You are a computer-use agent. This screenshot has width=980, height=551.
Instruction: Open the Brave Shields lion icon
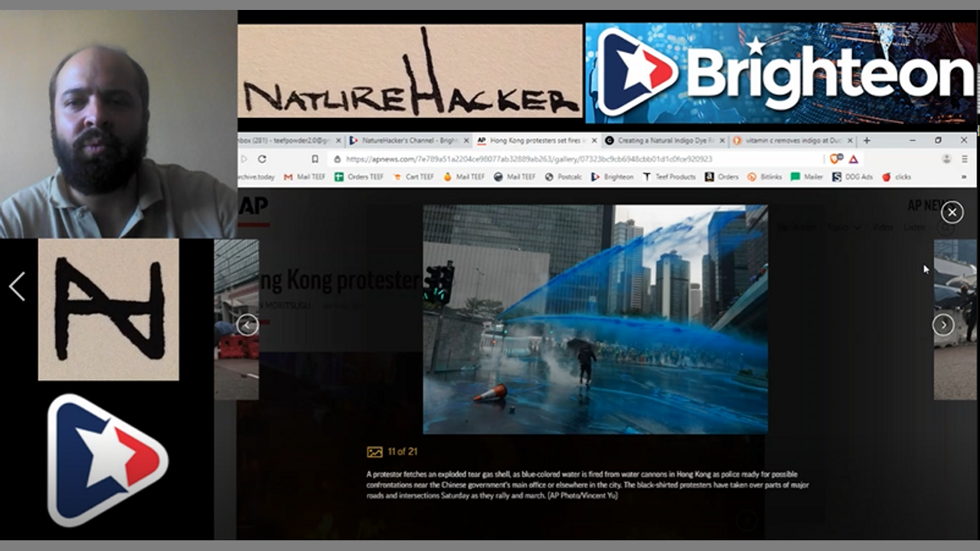(x=835, y=159)
